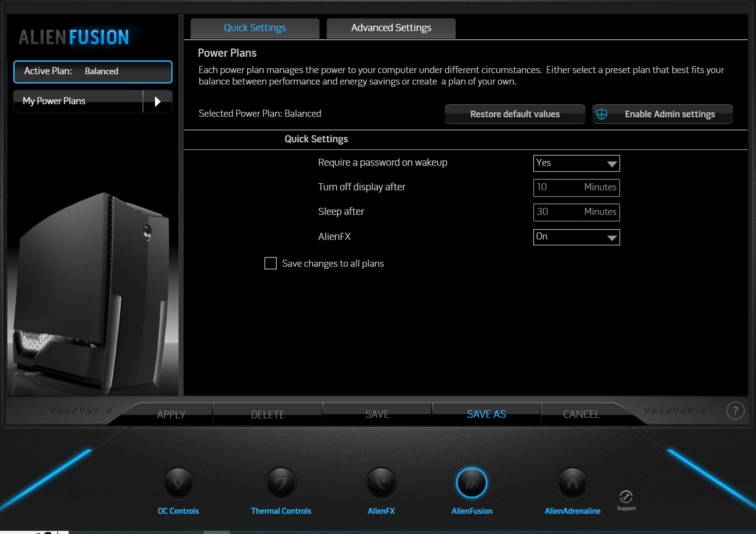Open the AlienFX On dropdown
Image resolution: width=756 pixels, height=534 pixels.
tap(576, 237)
